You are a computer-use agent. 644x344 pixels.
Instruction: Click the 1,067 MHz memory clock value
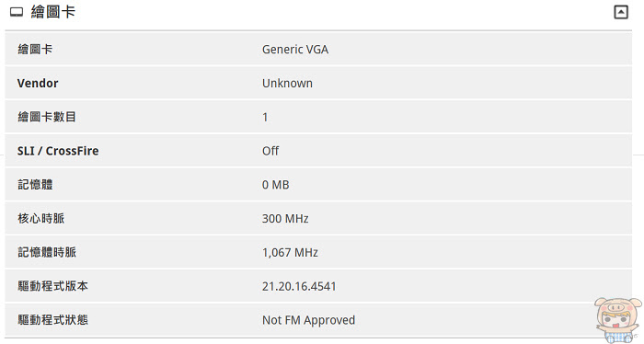coord(290,252)
